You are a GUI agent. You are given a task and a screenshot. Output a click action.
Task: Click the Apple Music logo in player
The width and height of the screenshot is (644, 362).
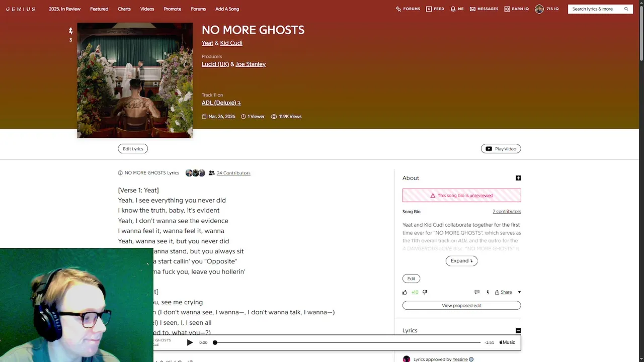[507, 342]
